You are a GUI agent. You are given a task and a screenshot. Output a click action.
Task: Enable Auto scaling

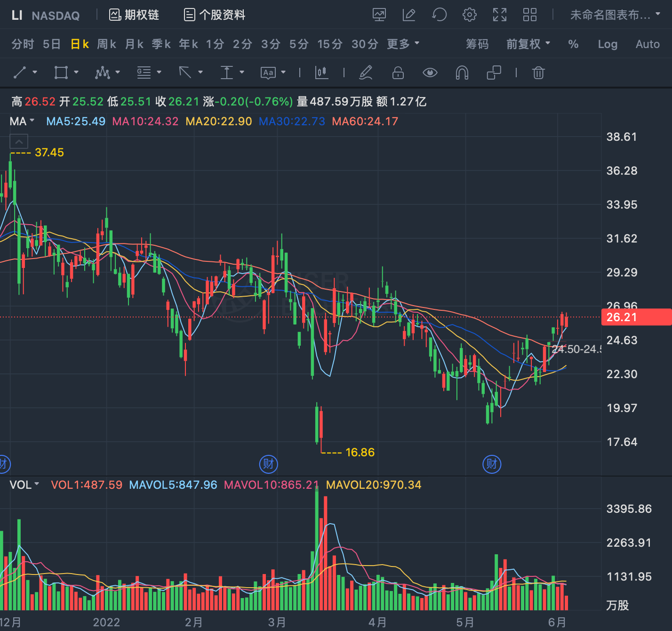[648, 44]
